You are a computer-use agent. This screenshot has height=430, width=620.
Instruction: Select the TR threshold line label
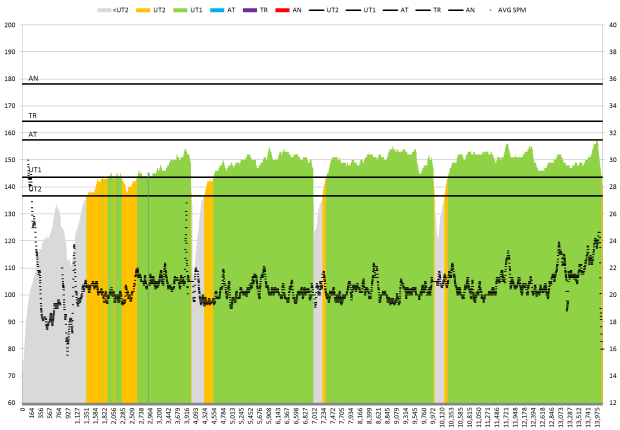(33, 116)
